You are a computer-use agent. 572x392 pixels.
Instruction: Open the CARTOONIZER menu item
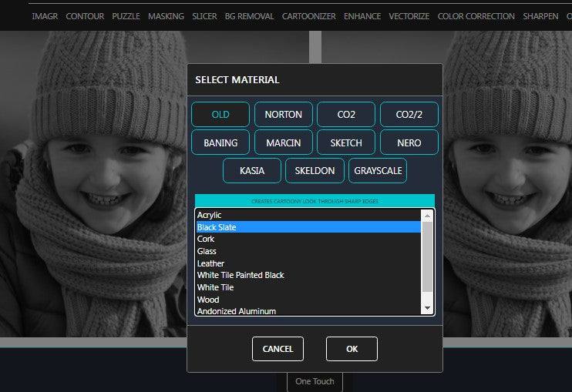pyautogui.click(x=308, y=16)
